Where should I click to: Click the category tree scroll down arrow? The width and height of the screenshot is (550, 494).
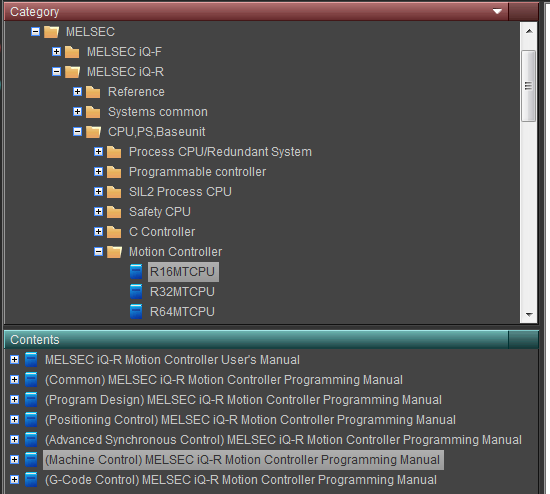(529, 315)
